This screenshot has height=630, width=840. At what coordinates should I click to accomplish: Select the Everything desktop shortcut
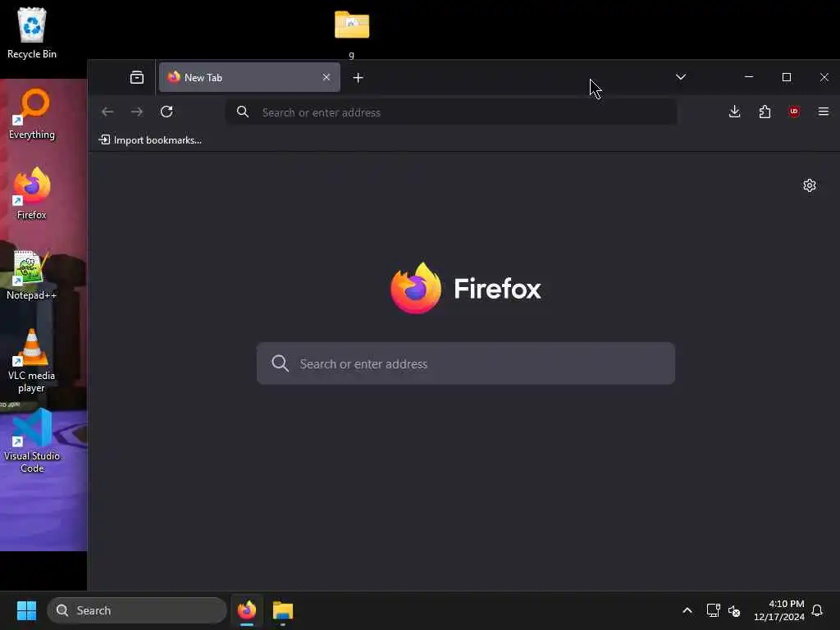click(32, 113)
